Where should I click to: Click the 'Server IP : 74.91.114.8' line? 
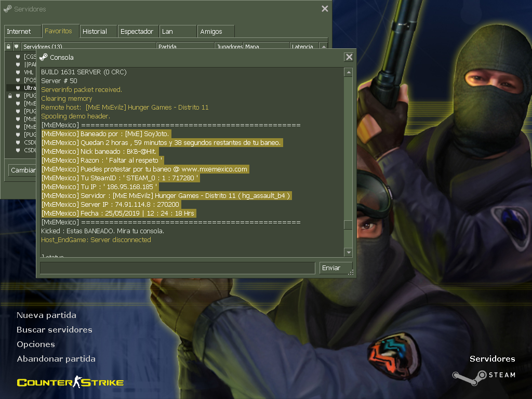pos(110,204)
